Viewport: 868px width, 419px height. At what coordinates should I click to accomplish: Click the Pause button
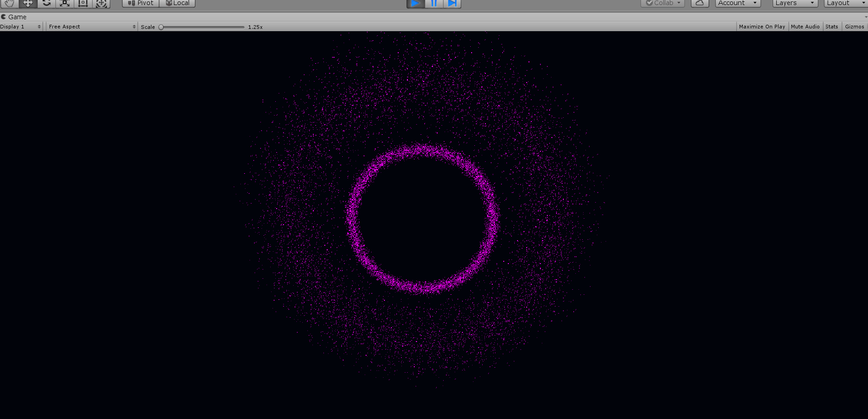(434, 4)
